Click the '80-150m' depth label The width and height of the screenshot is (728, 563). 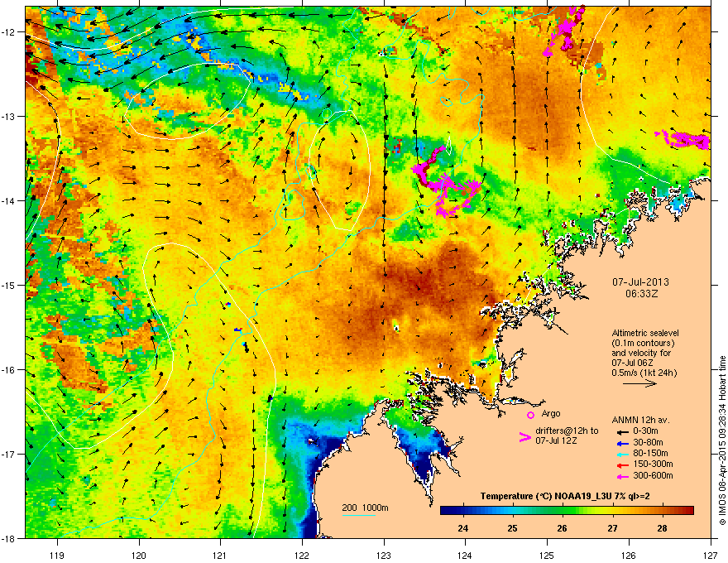tap(650, 454)
